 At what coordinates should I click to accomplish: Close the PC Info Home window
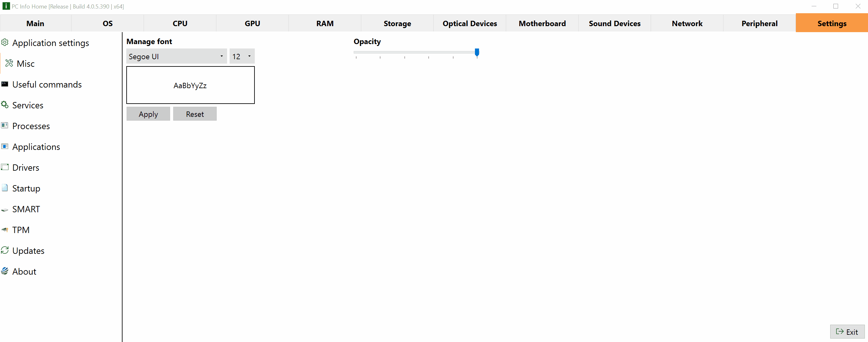pyautogui.click(x=858, y=6)
